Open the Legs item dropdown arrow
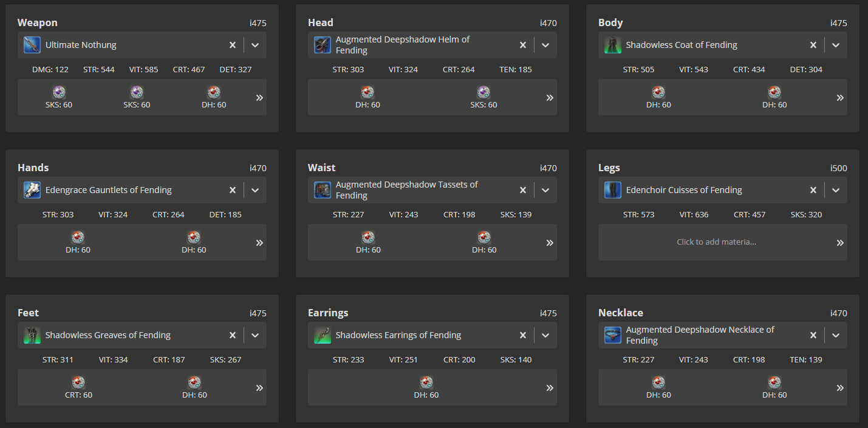868x428 pixels. (836, 190)
